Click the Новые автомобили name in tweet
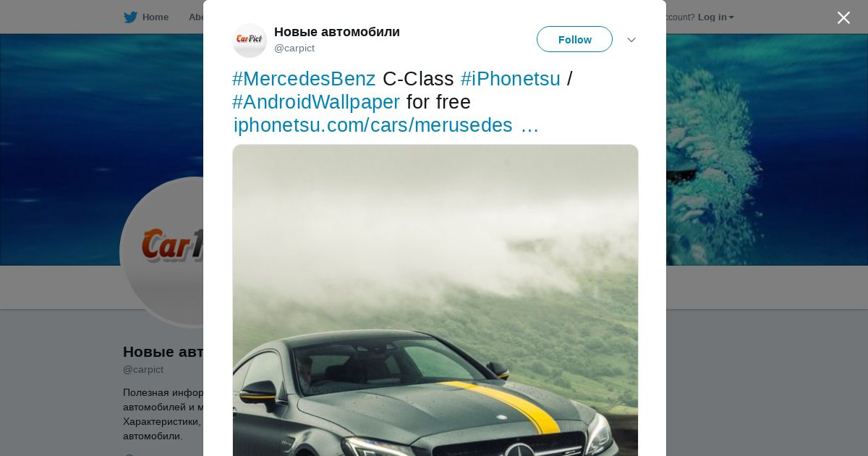 [x=337, y=32]
